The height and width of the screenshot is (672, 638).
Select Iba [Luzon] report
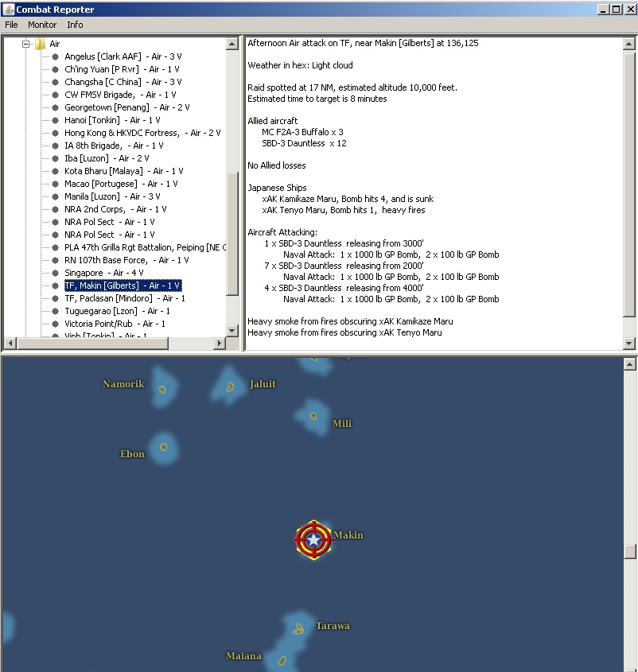[x=107, y=158]
